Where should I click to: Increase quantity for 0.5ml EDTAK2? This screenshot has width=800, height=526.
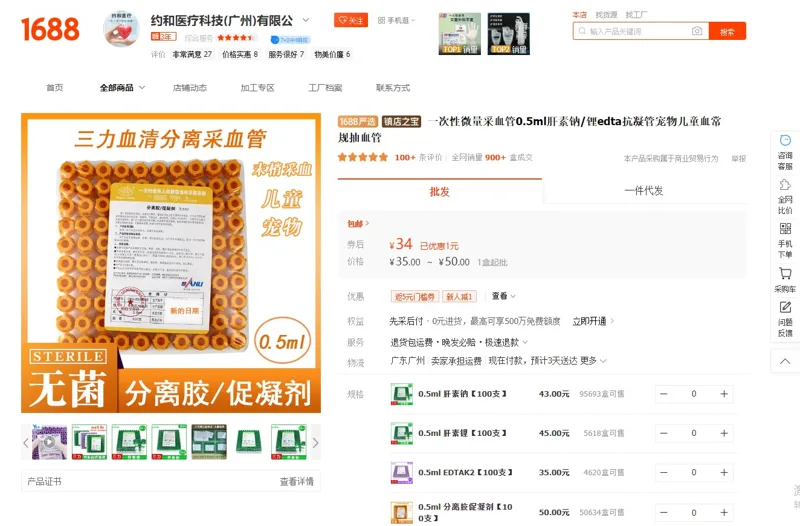[723, 472]
